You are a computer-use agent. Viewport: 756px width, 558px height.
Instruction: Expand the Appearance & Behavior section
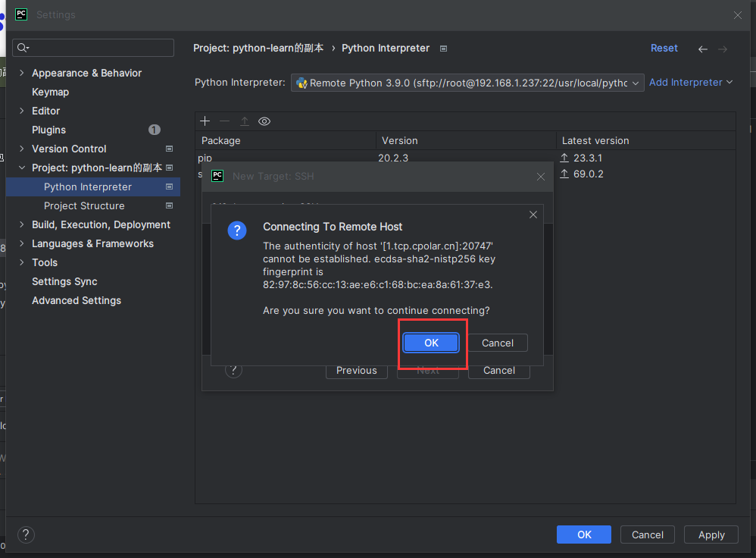[x=22, y=73]
